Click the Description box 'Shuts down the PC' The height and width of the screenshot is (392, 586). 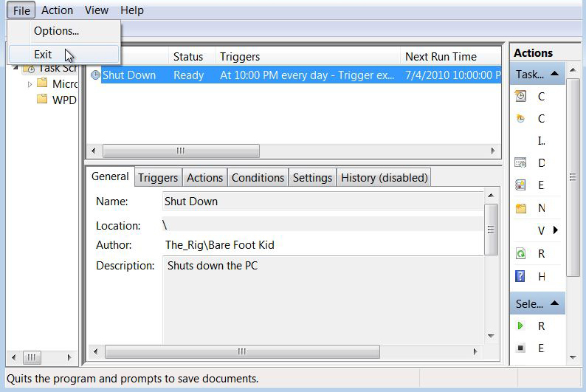(x=323, y=300)
